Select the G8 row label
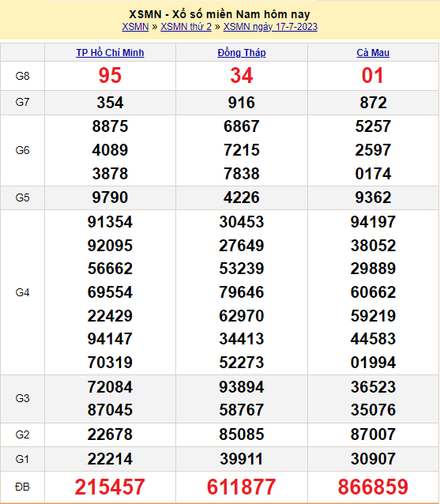Viewport: 440px width, 504px height. click(22, 76)
